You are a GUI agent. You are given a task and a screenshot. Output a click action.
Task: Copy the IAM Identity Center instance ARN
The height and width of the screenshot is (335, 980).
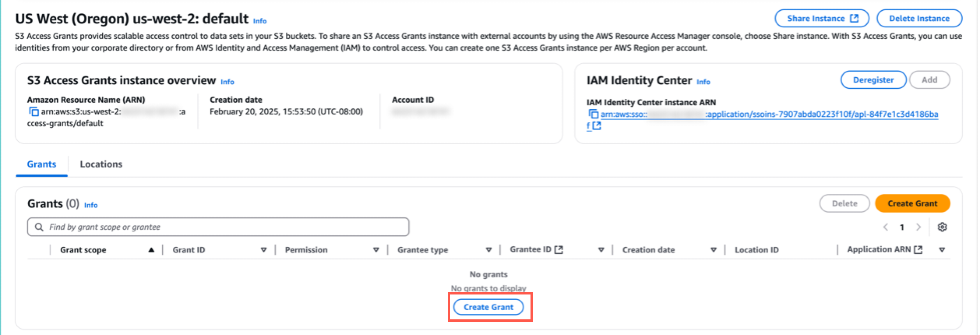click(593, 114)
